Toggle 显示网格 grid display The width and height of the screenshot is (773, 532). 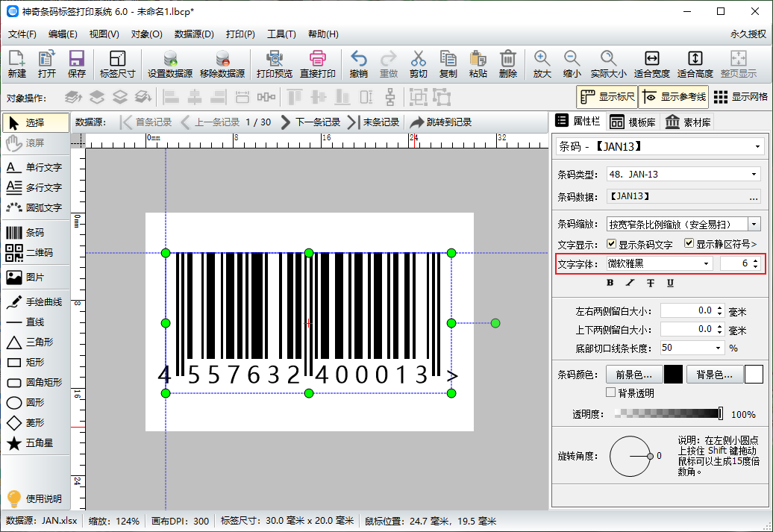click(740, 97)
